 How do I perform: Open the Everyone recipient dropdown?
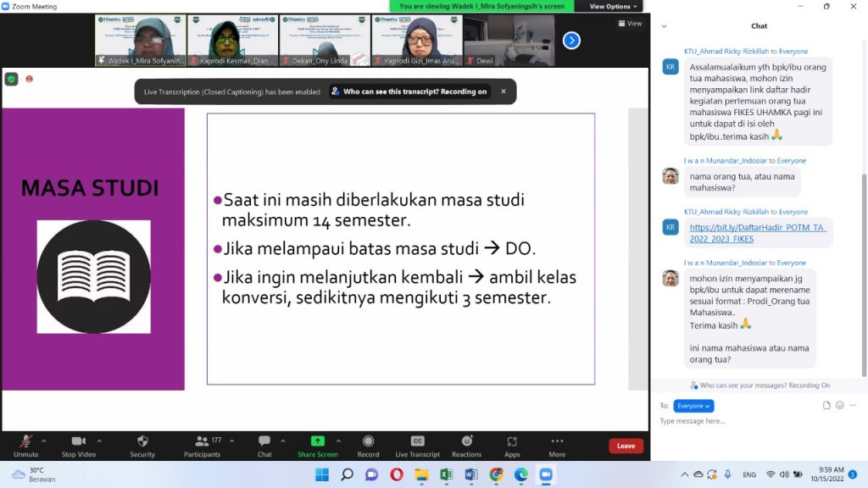[693, 406]
